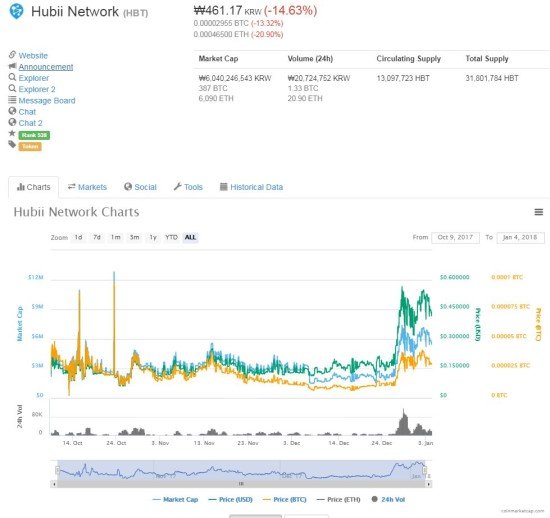550x518 pixels.
Task: Open the Message Board link
Action: click(47, 101)
